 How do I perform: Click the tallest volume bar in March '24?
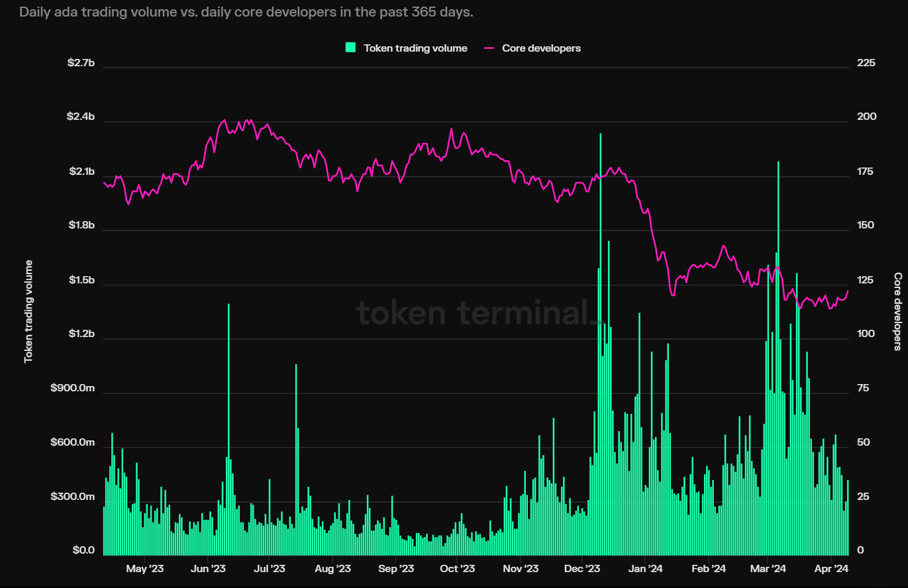(778, 358)
